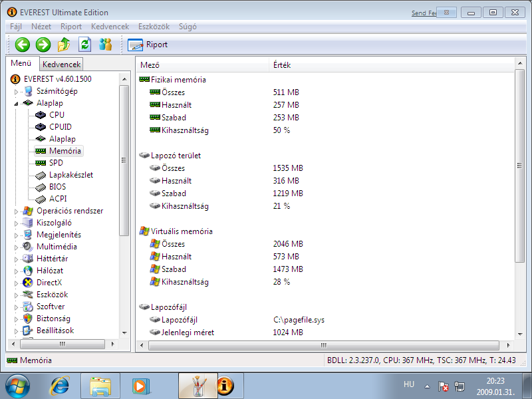The image size is (532, 399).
Task: Launch Internet Explorer from the taskbar
Action: (x=60, y=386)
